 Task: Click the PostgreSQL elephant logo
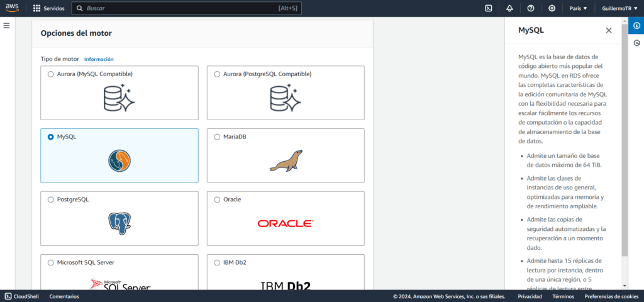tap(119, 223)
